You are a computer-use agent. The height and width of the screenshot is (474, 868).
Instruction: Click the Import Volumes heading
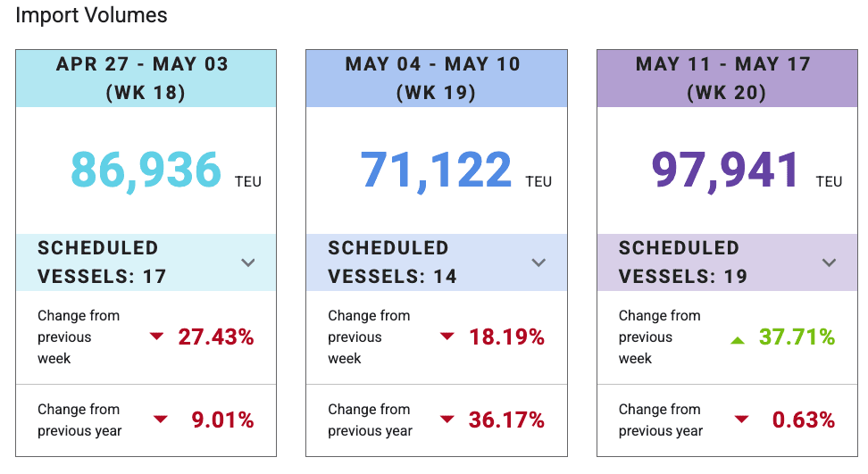coord(91,15)
